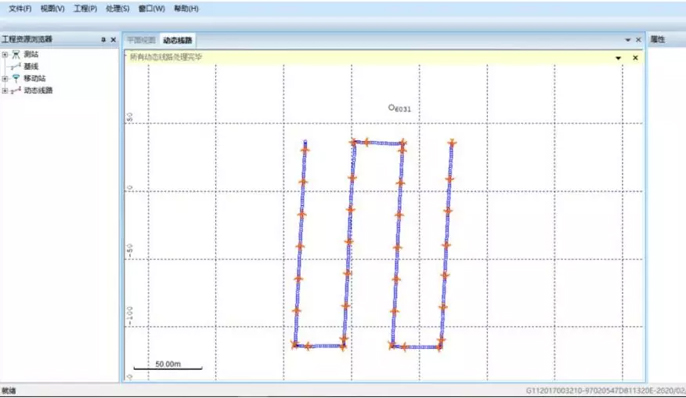This screenshot has height=398, width=686.
Task: Click the 属性 properties panel header
Action: click(x=658, y=39)
